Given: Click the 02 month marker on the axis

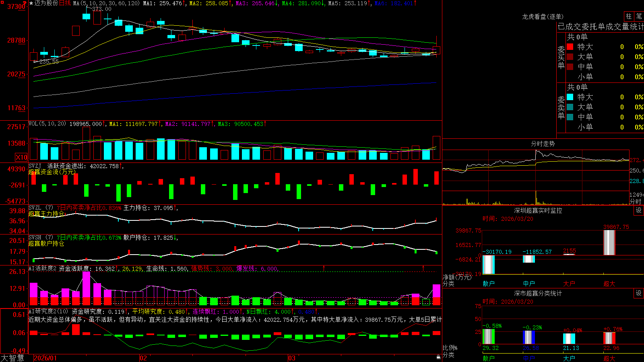Looking at the screenshot, I should click(143, 358).
